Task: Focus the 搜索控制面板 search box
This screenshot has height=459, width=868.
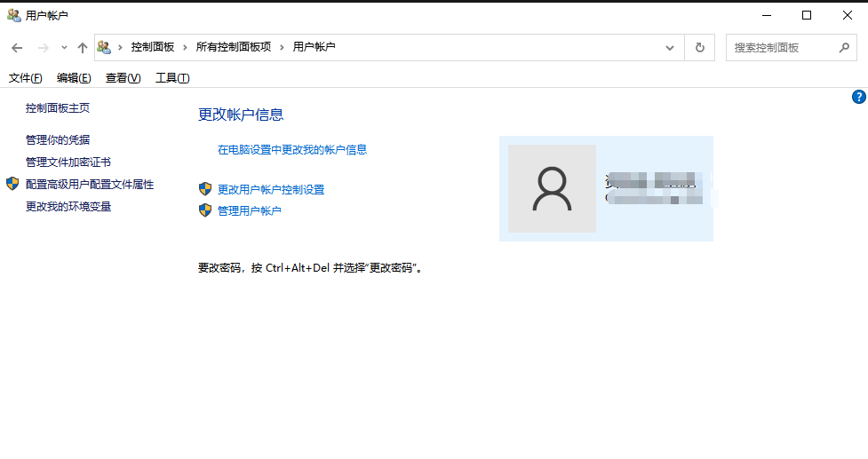Action: tap(791, 48)
